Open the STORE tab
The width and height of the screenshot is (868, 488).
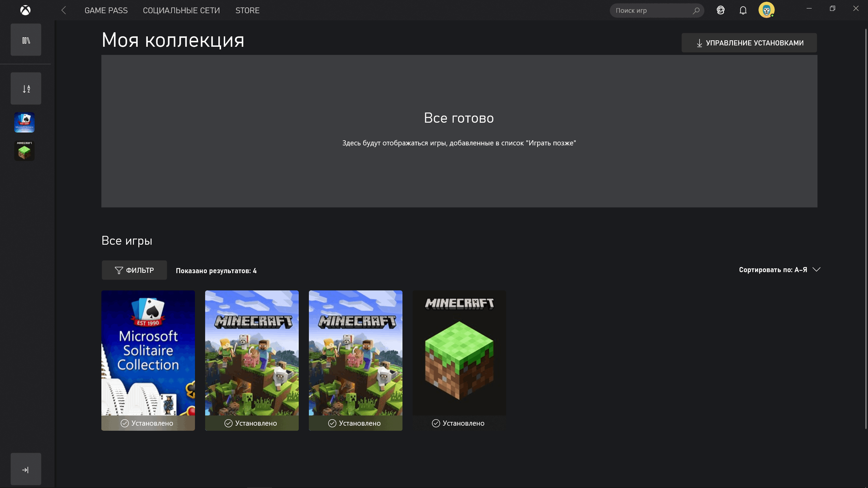[248, 11]
